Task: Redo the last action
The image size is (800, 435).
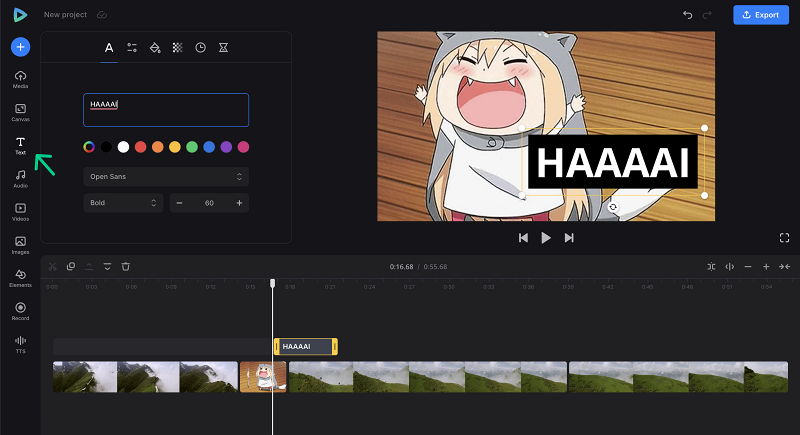Action: [x=707, y=15]
